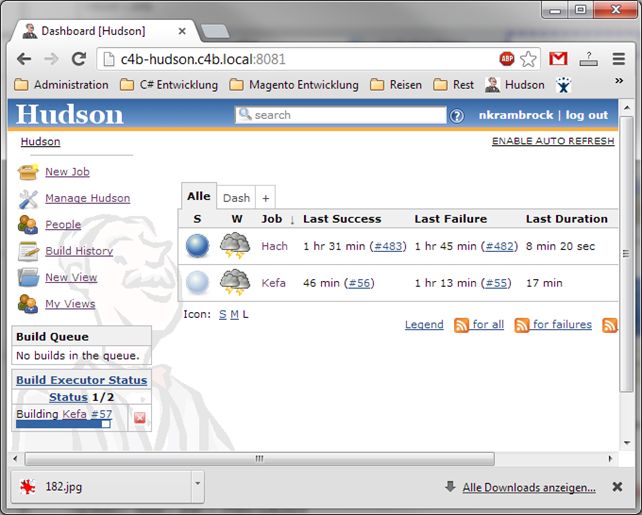This screenshot has width=642, height=515.
Task: Open the Magento Entwicklung bookmarks folder
Action: coord(294,85)
